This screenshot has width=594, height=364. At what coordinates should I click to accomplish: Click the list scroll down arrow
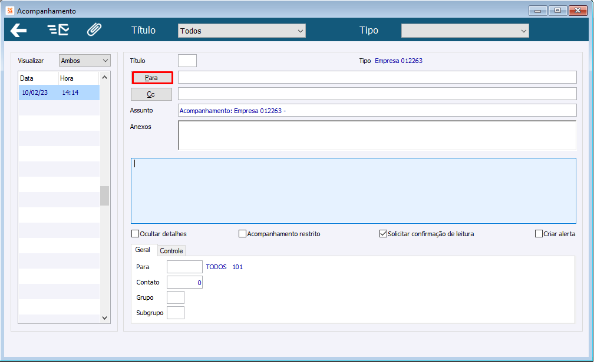pos(104,318)
